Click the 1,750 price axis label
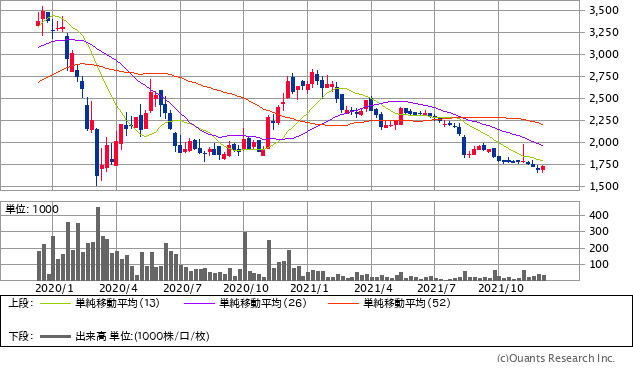This screenshot has height=372, width=633. tap(604, 164)
